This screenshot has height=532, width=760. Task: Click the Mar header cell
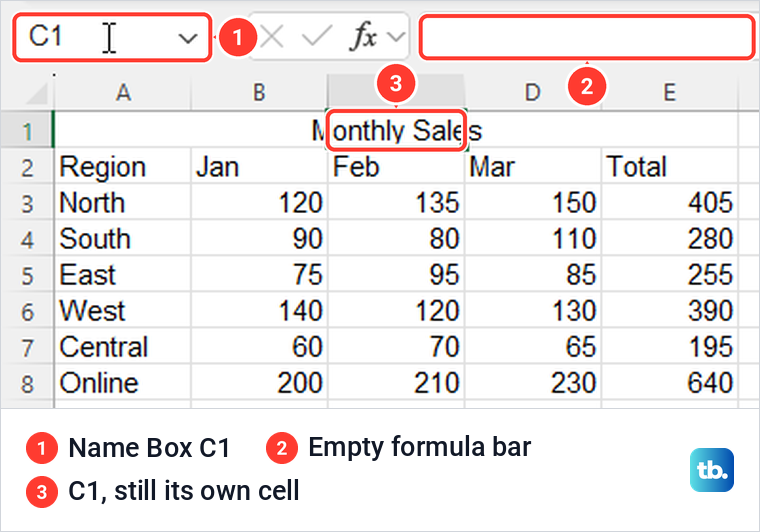[x=533, y=166]
